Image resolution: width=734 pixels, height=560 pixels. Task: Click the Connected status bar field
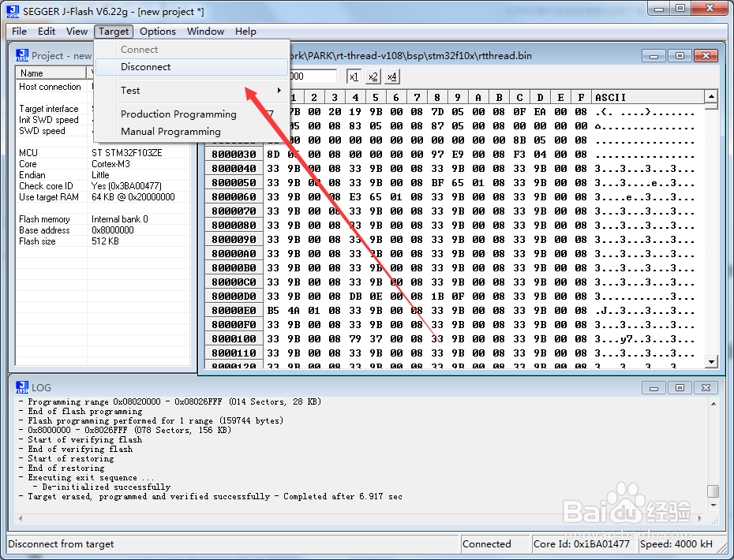point(495,544)
